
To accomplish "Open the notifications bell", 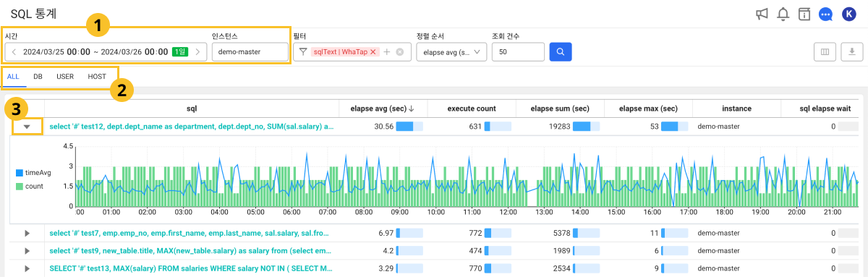I will coord(783,14).
